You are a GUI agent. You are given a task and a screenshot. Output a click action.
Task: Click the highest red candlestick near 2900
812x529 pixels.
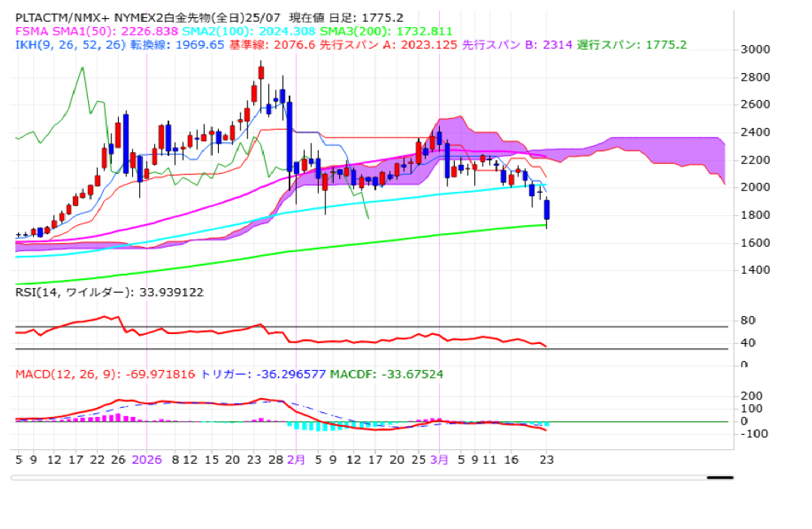[x=261, y=72]
